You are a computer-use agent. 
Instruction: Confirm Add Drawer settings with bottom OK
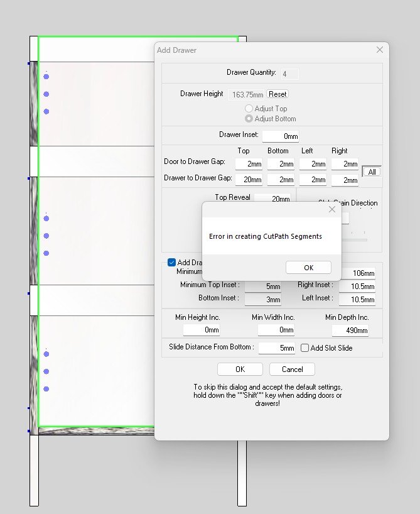(x=240, y=369)
